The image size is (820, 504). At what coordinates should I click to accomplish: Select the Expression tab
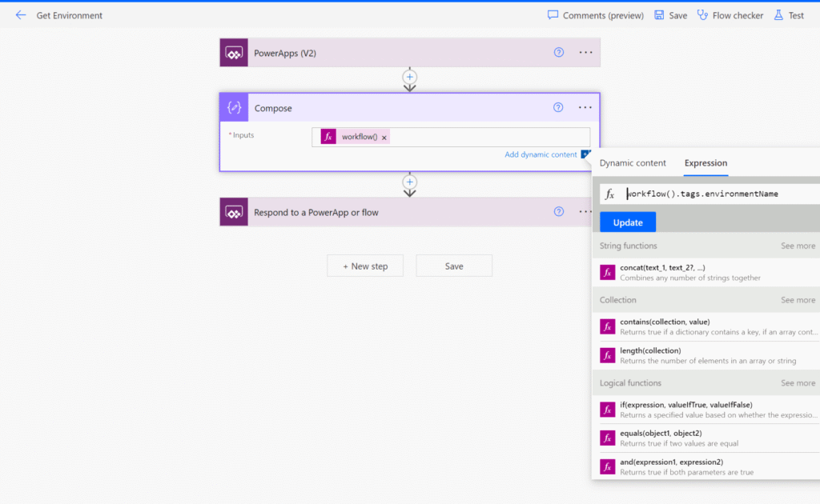click(x=705, y=163)
